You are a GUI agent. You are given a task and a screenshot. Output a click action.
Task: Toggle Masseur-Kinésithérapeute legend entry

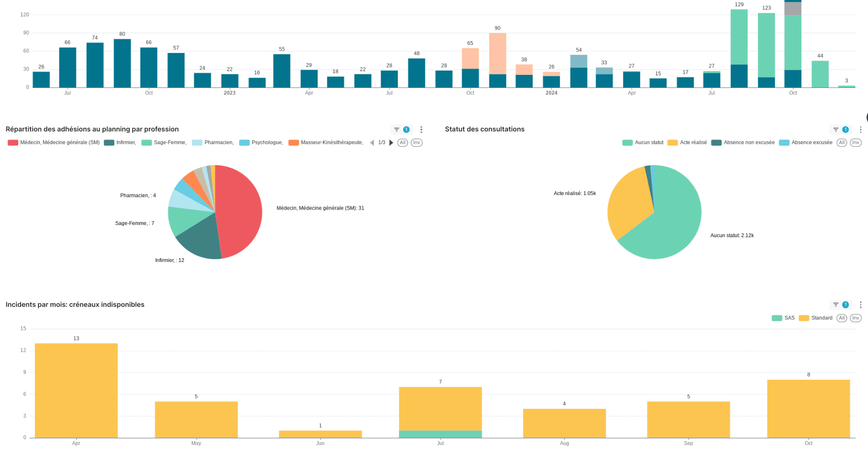[326, 143]
